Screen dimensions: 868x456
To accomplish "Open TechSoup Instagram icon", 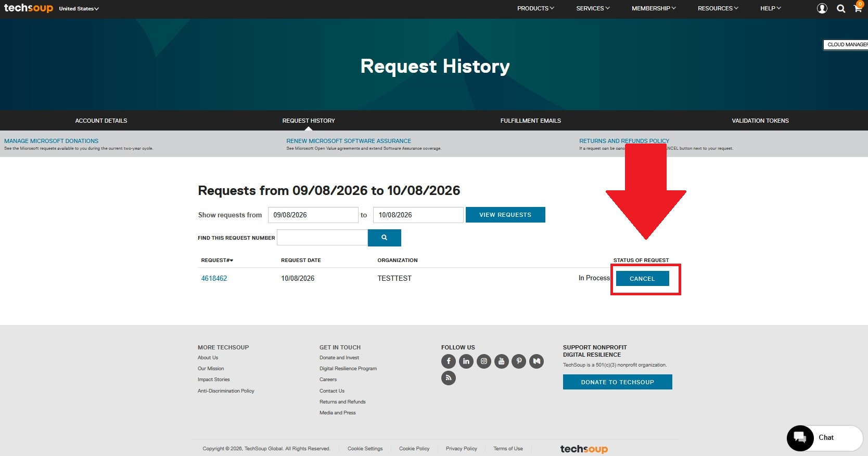I will point(484,361).
